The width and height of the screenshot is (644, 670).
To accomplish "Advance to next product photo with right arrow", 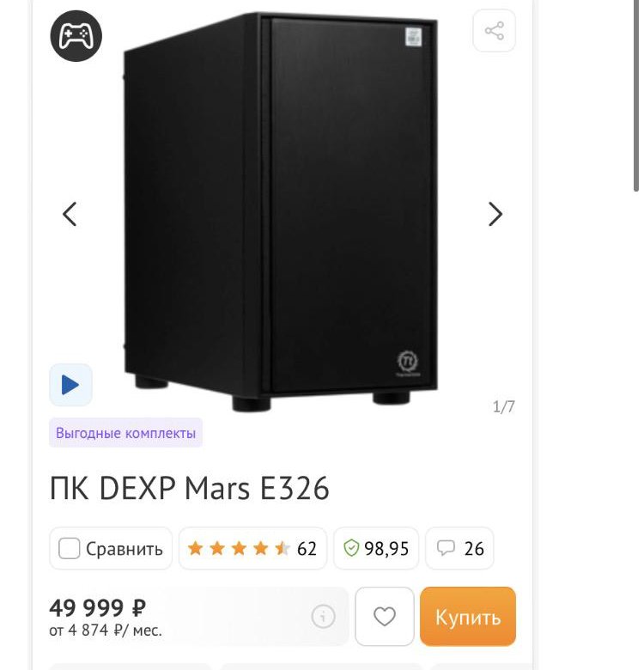I will [x=495, y=214].
